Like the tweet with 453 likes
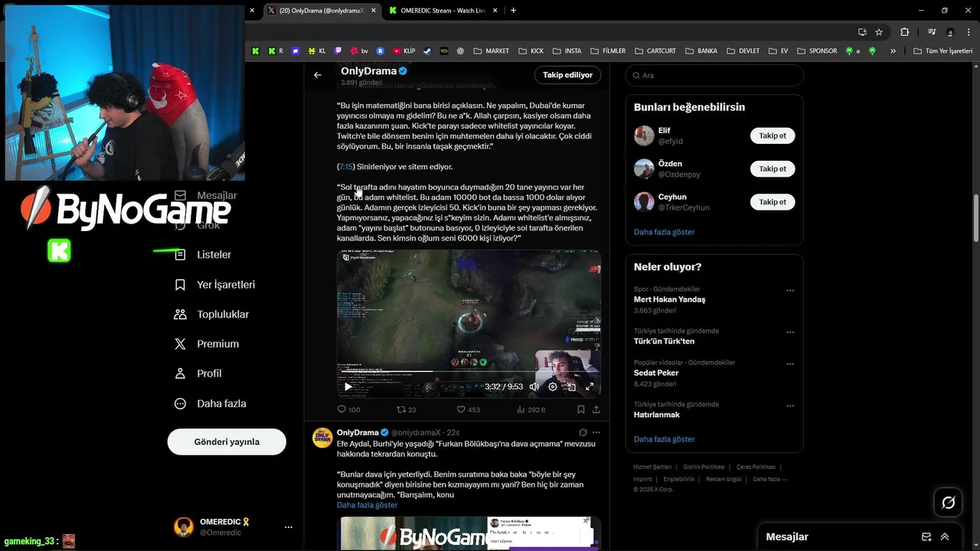980x551 pixels. (468, 409)
